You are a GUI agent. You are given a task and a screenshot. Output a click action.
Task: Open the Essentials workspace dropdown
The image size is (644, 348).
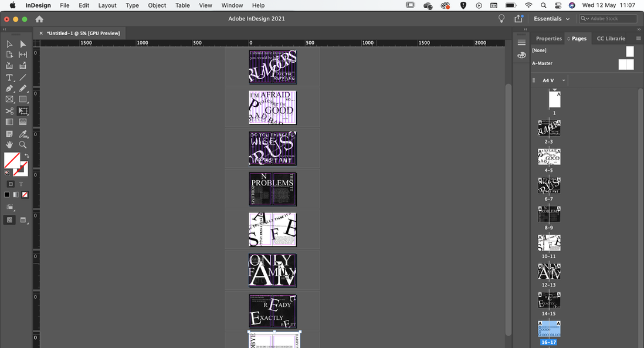tap(551, 19)
